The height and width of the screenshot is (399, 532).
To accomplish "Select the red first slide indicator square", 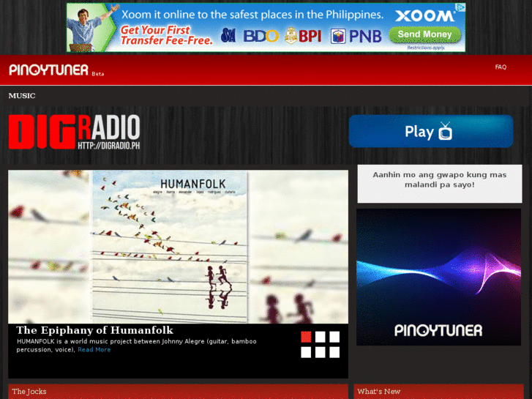I will [x=306, y=337].
